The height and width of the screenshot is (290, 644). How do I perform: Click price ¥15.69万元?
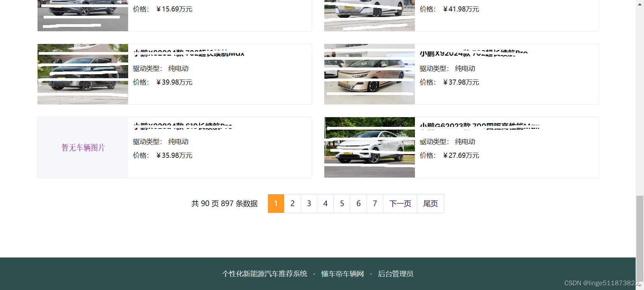pos(174,9)
